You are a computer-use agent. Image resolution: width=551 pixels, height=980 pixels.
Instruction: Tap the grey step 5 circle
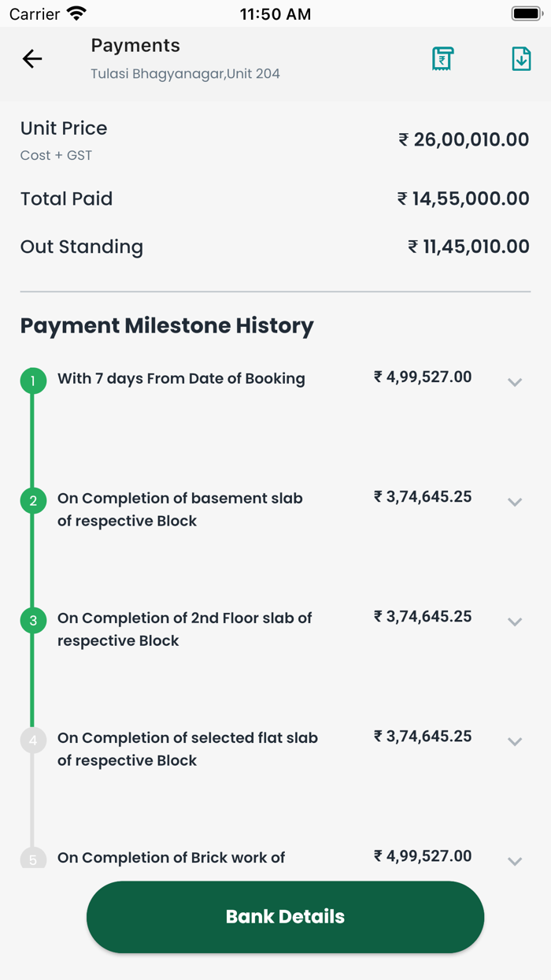[33, 859]
